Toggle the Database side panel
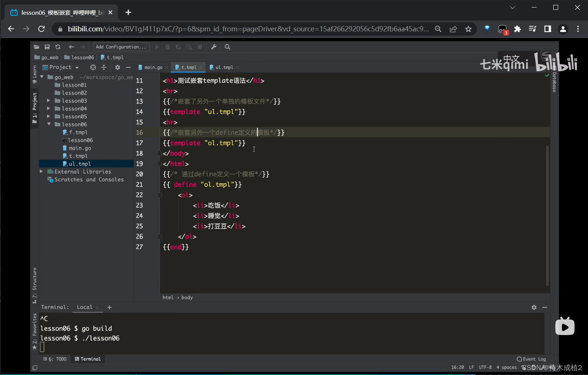 pyautogui.click(x=554, y=81)
